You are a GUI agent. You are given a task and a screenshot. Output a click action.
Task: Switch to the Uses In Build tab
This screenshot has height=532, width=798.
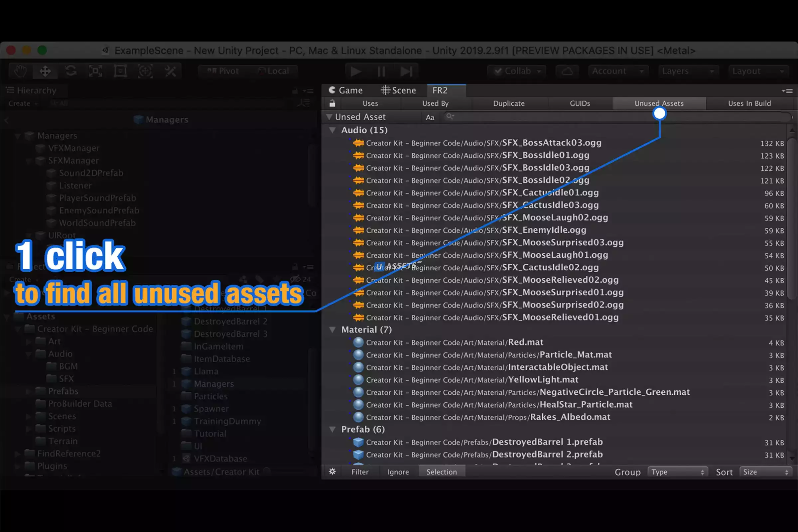point(749,103)
